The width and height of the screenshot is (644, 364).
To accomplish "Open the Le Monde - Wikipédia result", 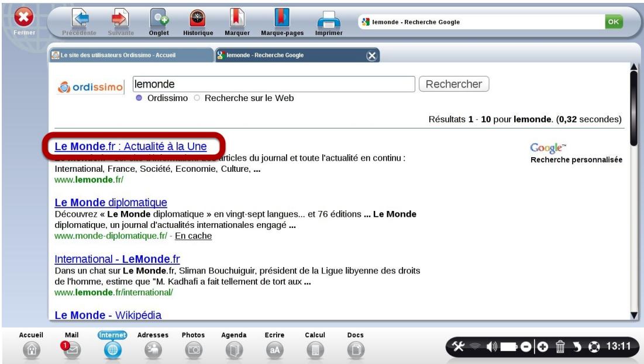I will click(x=108, y=315).
